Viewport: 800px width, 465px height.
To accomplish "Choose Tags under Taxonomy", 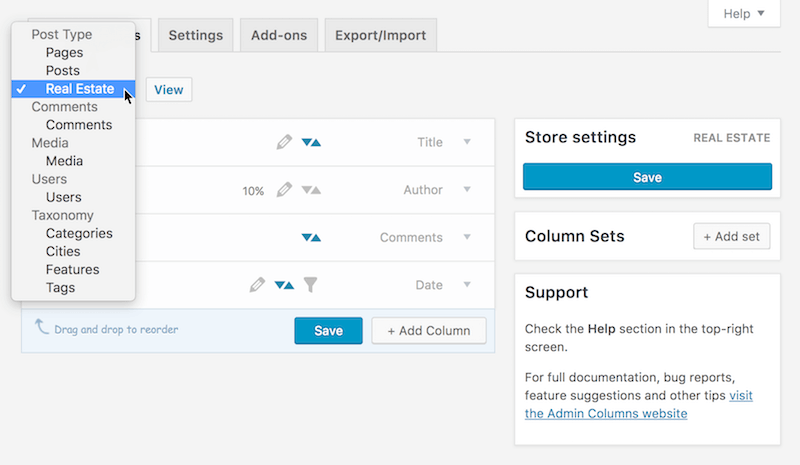I will (73, 288).
